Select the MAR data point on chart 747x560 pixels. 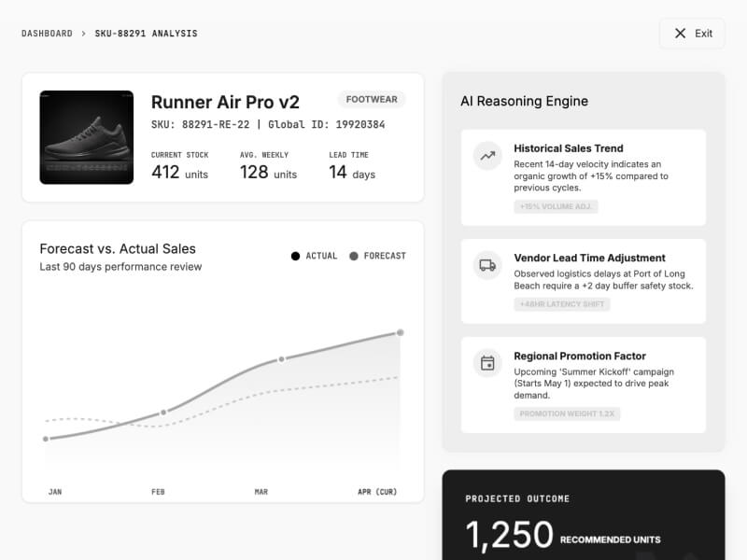(282, 359)
